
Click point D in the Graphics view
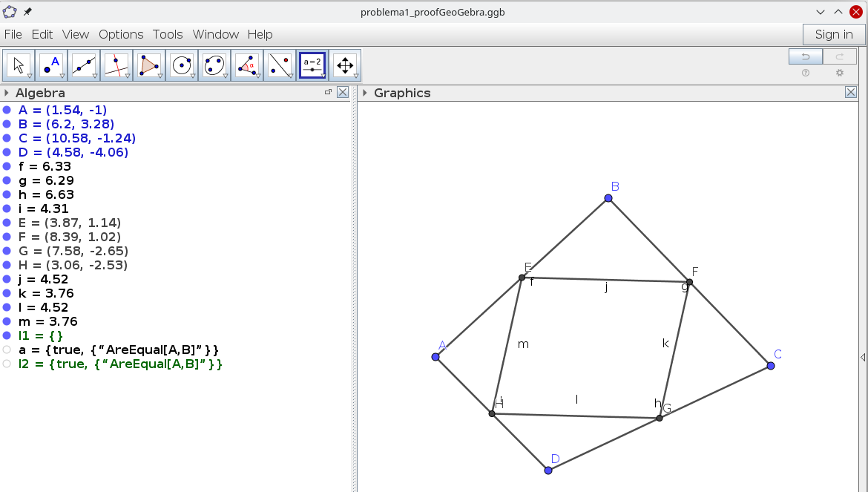(x=548, y=470)
